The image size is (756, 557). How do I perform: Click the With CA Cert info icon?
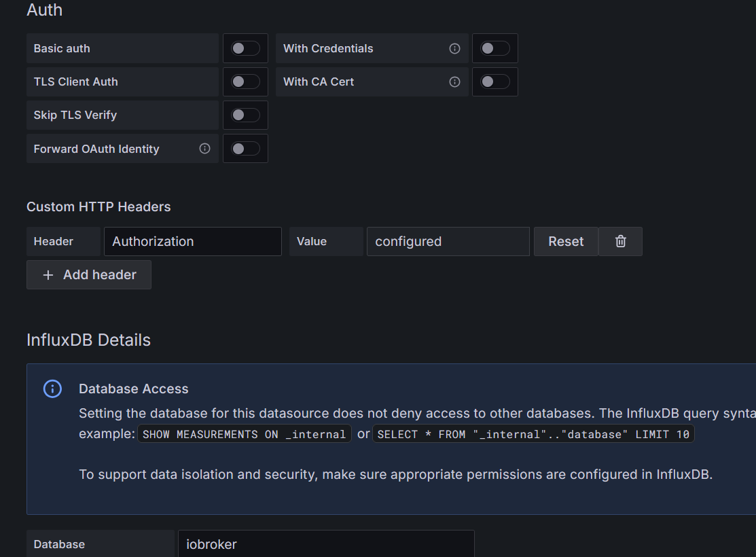pos(455,82)
